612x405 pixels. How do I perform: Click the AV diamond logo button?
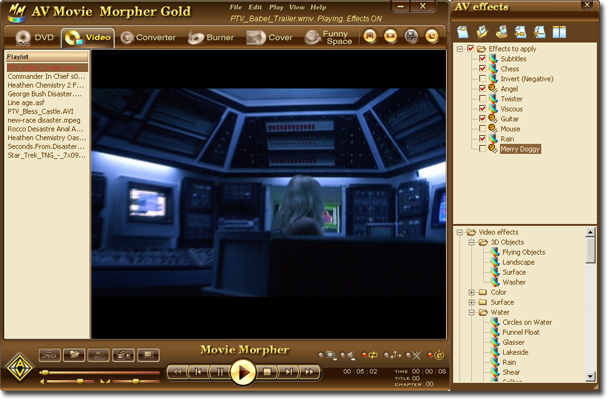coord(19,367)
